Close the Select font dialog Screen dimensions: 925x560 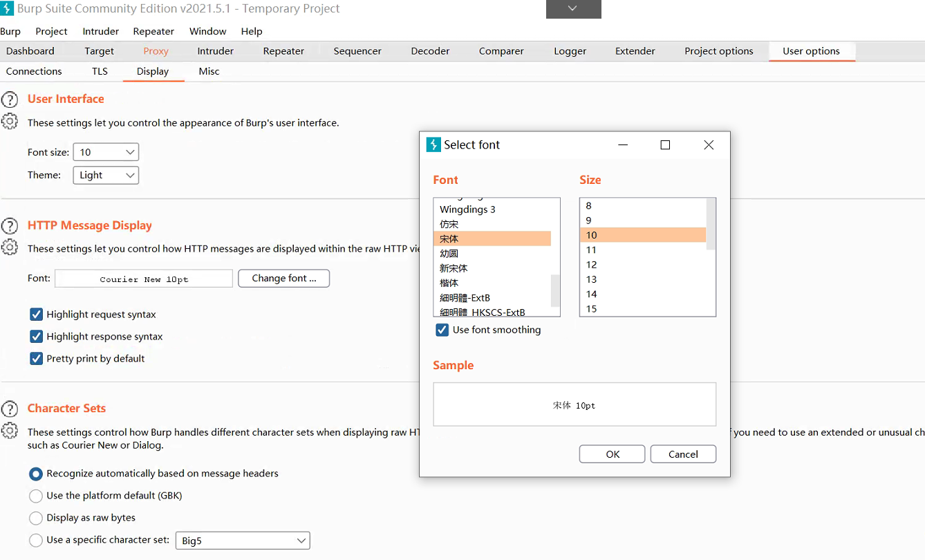(709, 144)
